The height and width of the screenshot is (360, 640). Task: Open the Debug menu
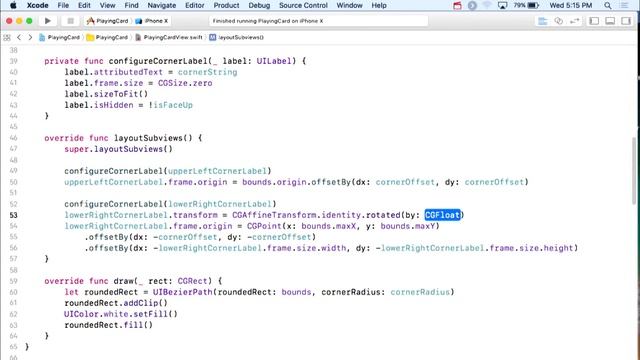click(x=259, y=5)
